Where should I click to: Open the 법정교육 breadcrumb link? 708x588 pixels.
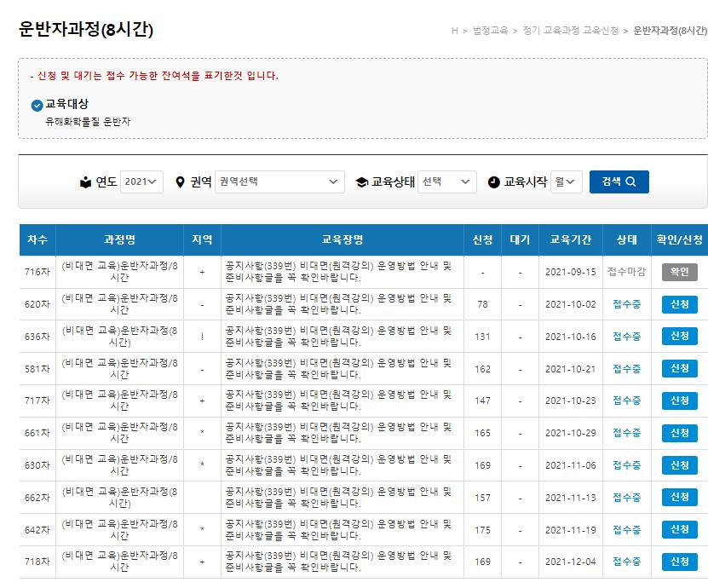coord(490,31)
